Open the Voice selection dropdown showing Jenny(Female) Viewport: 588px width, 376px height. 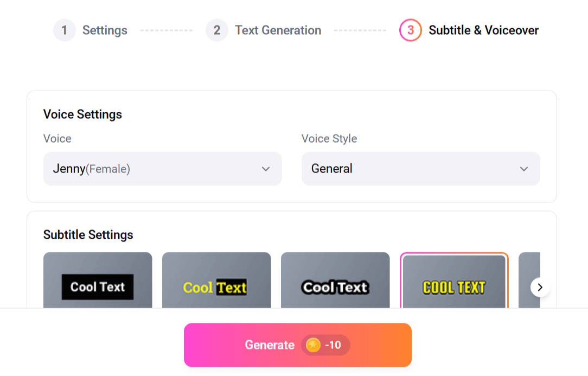(163, 169)
